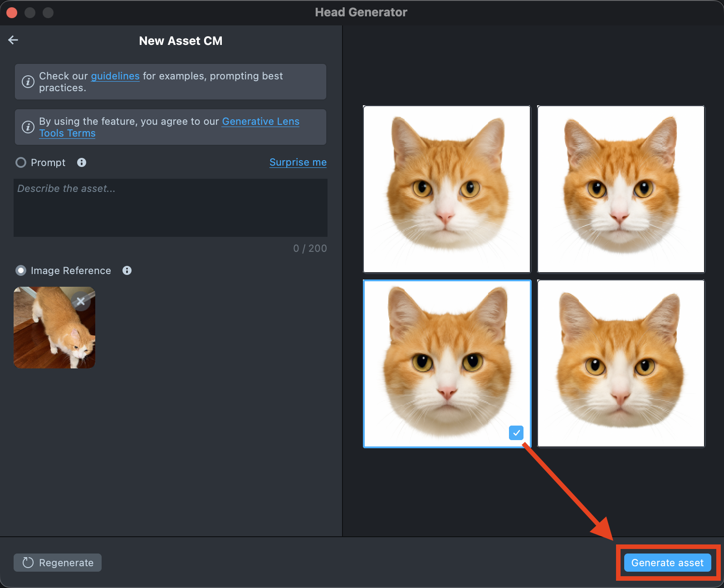Click info icon next to Prompt

tap(82, 162)
